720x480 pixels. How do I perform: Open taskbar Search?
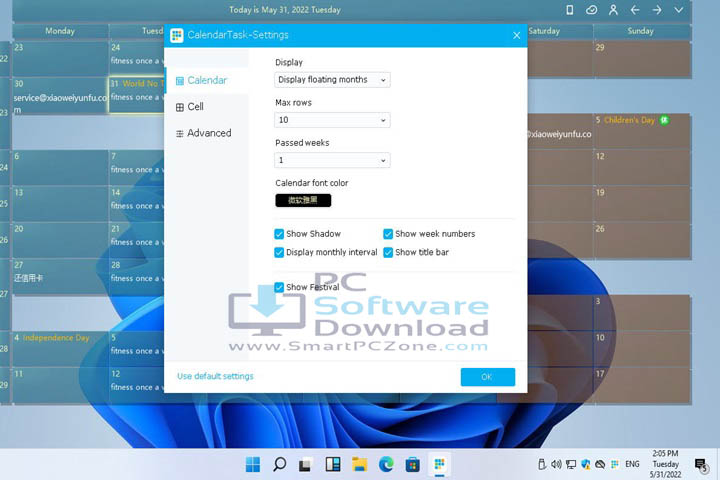click(279, 464)
